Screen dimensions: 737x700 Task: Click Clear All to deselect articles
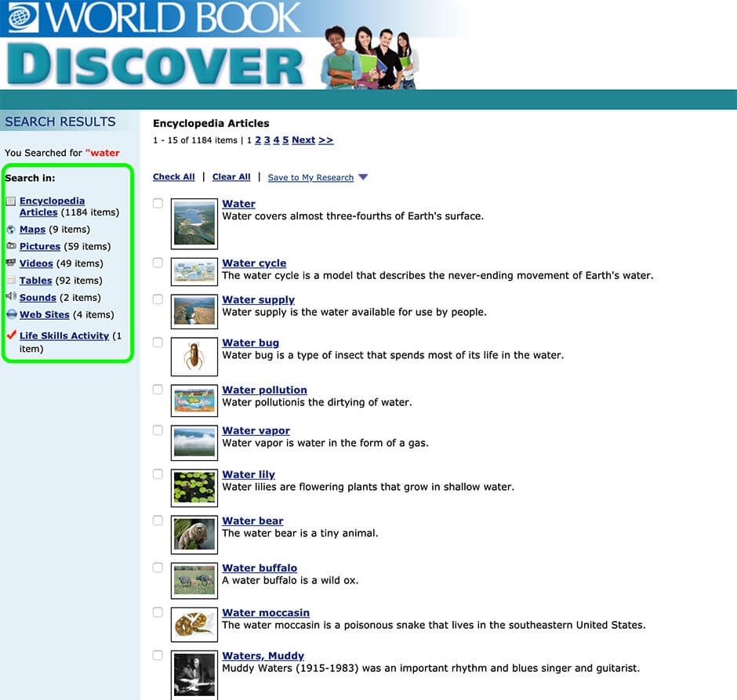pyautogui.click(x=231, y=177)
